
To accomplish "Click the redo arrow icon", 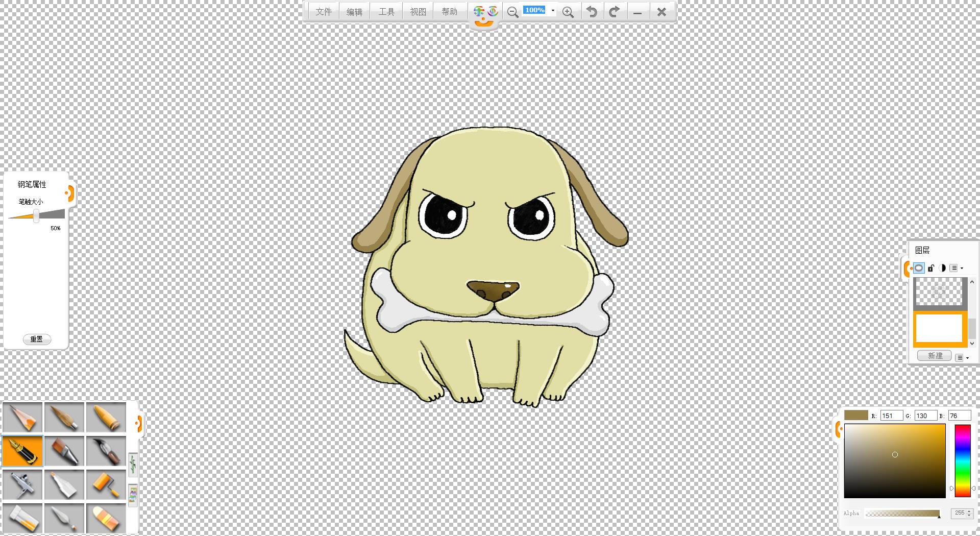I will (x=615, y=12).
